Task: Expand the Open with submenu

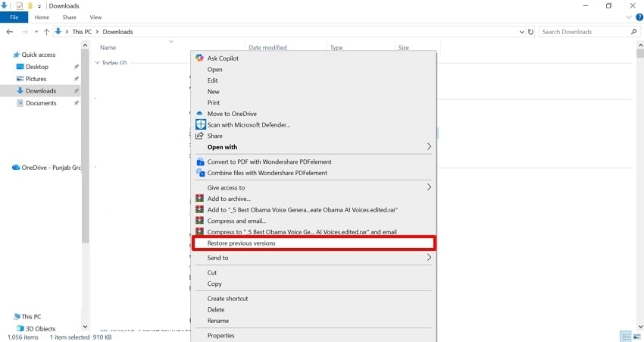Action: 314,147
